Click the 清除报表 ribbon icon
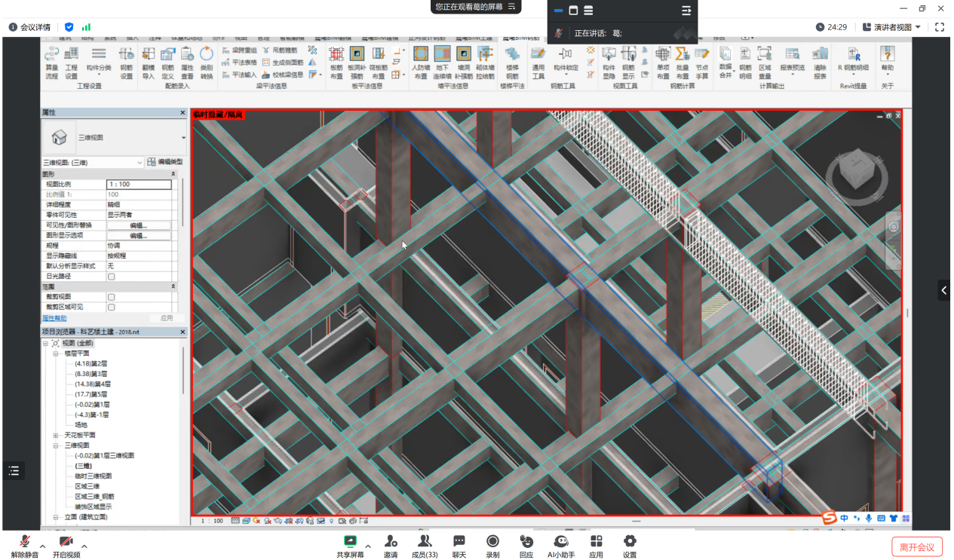The image size is (954, 560). click(x=820, y=63)
